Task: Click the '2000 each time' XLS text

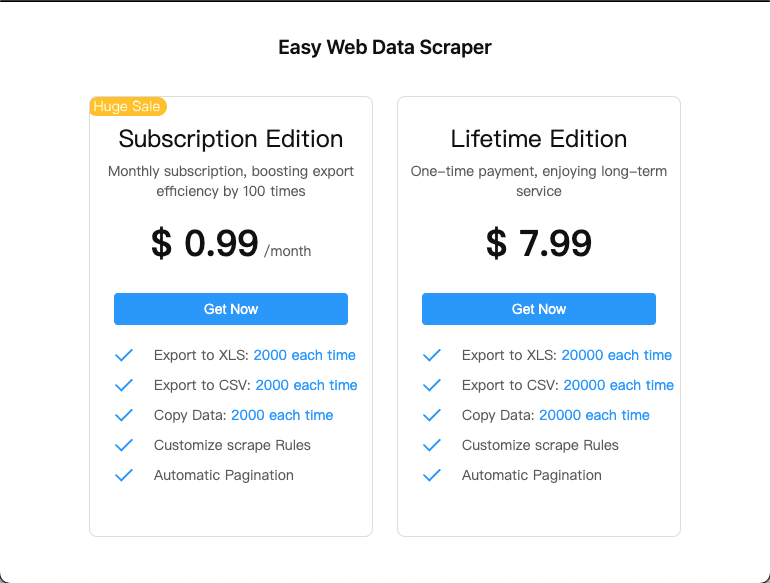Action: (x=304, y=355)
